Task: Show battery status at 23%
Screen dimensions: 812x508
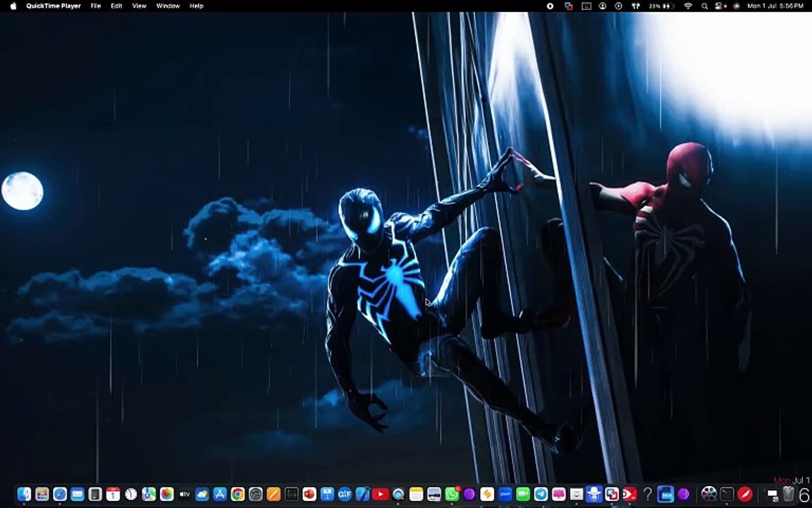Action: tap(662, 6)
